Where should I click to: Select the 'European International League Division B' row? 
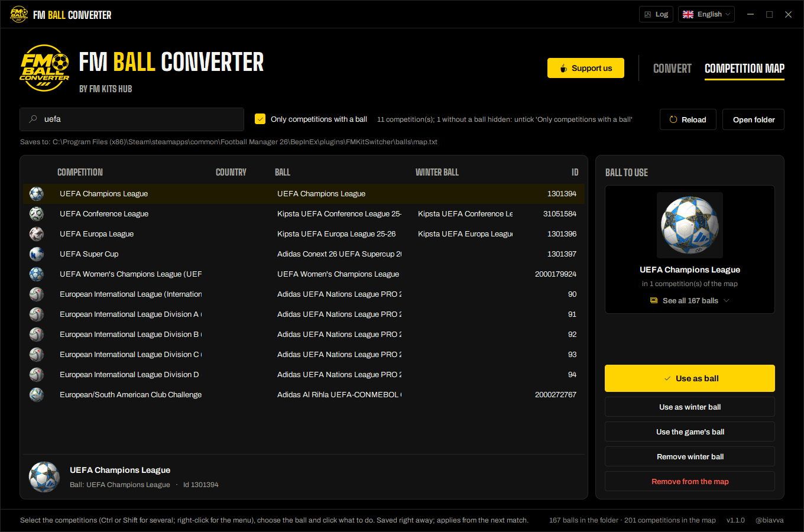pos(304,335)
